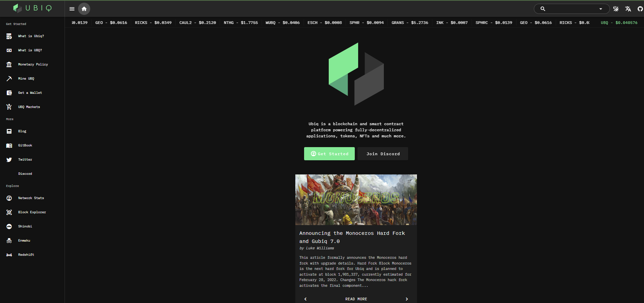Toggle the dark/light theme
The image size is (644, 303).
[x=616, y=9]
